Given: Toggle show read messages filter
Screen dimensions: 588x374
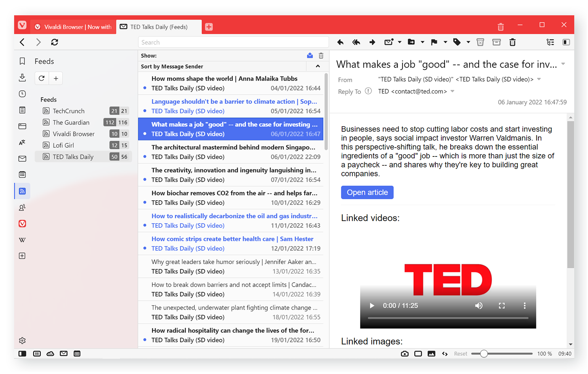Looking at the screenshot, I should (x=310, y=56).
